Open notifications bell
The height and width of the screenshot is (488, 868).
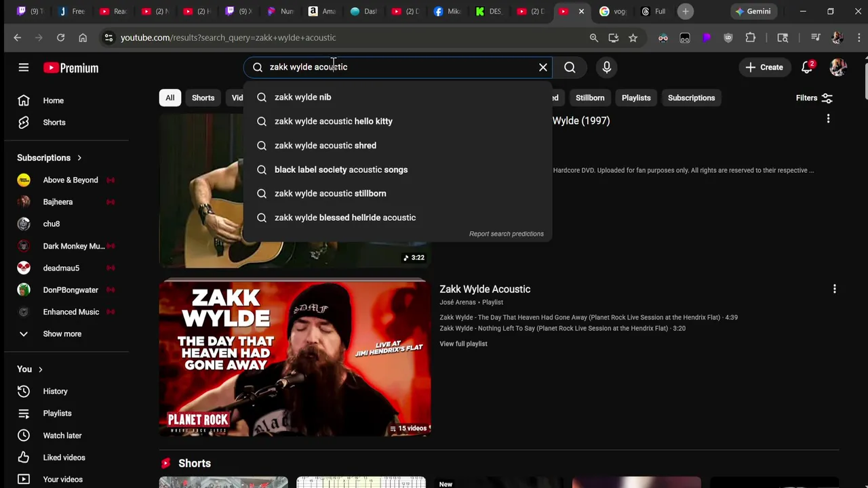[807, 67]
